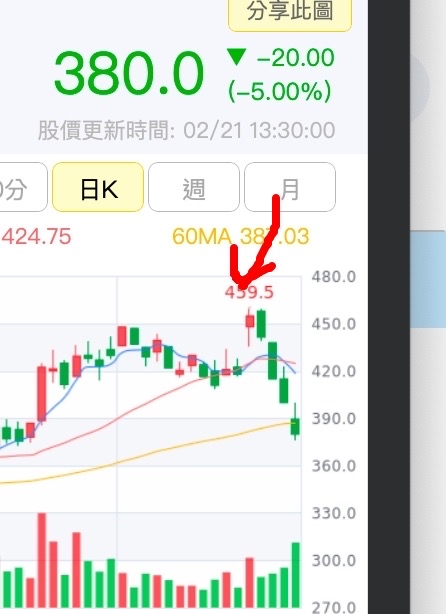Image resolution: width=446 pixels, height=614 pixels.
Task: Click the tallest red volume bar
Action: tap(42, 560)
